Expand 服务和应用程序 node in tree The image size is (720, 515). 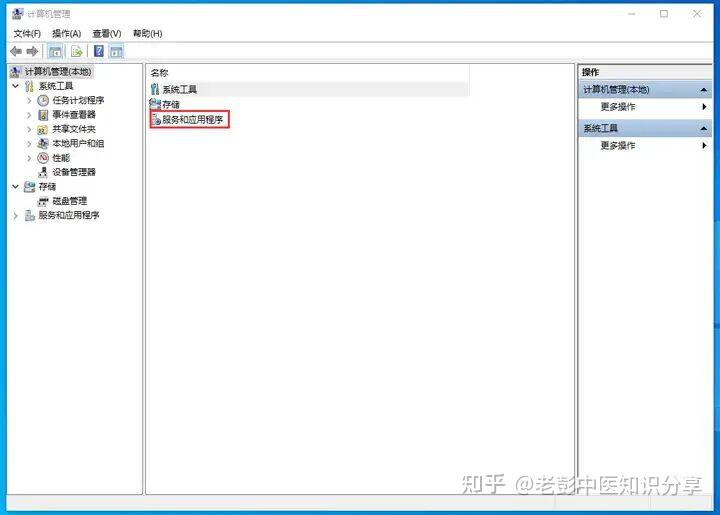click(x=16, y=215)
